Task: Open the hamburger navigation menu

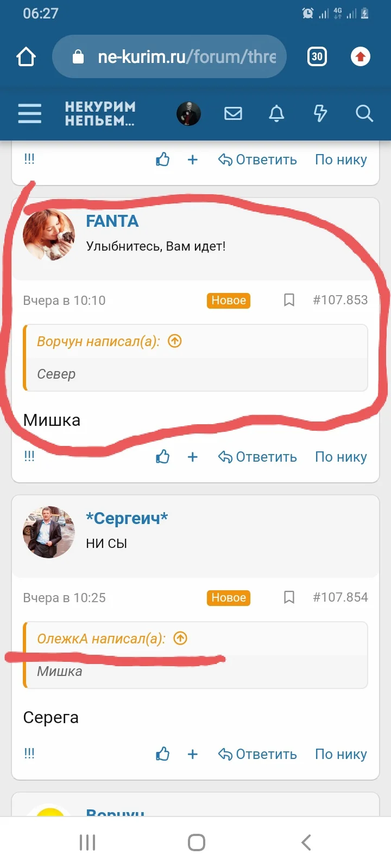Action: 30,113
